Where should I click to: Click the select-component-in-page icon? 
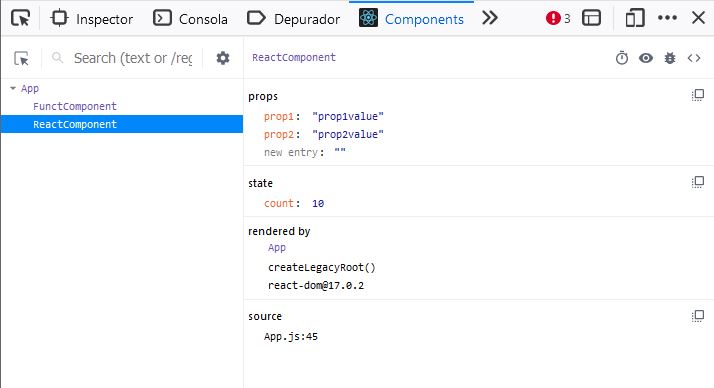click(21, 58)
